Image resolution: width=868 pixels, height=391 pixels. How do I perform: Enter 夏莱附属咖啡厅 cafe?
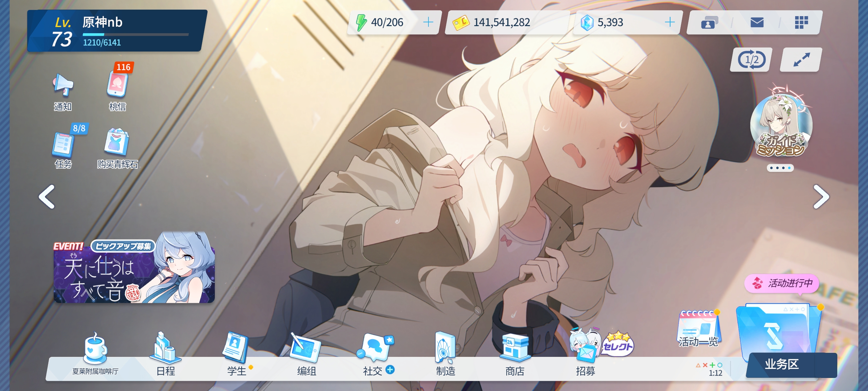click(x=95, y=353)
